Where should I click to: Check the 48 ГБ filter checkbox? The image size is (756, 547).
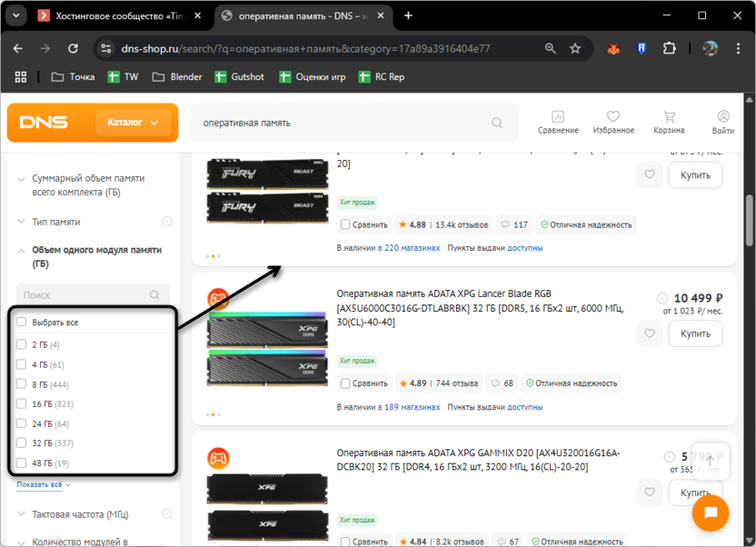pyautogui.click(x=21, y=463)
